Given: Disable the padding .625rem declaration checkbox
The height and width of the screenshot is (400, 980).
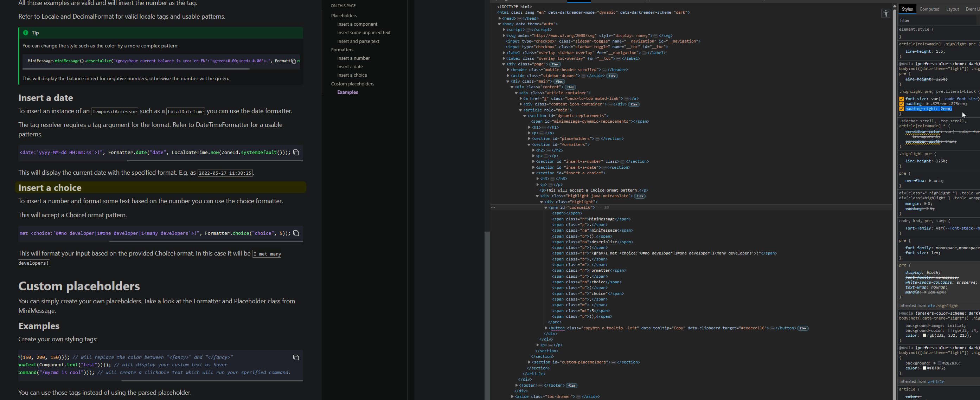Looking at the screenshot, I should point(901,104).
